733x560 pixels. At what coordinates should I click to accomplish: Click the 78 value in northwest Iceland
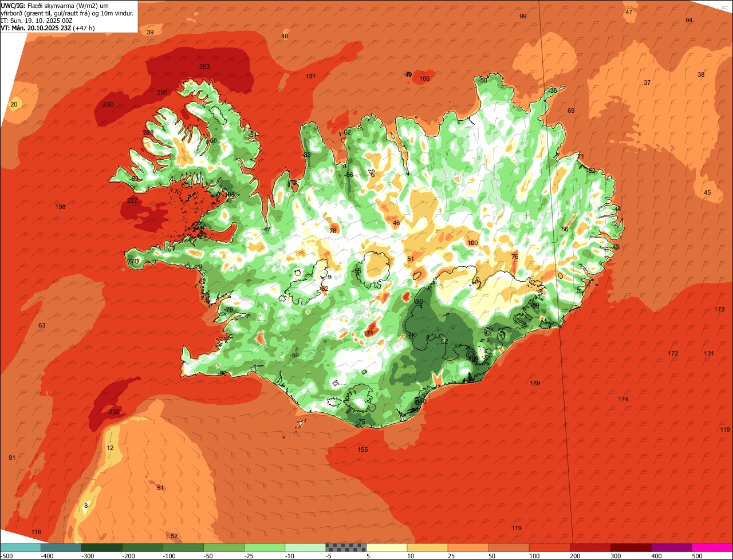[333, 231]
